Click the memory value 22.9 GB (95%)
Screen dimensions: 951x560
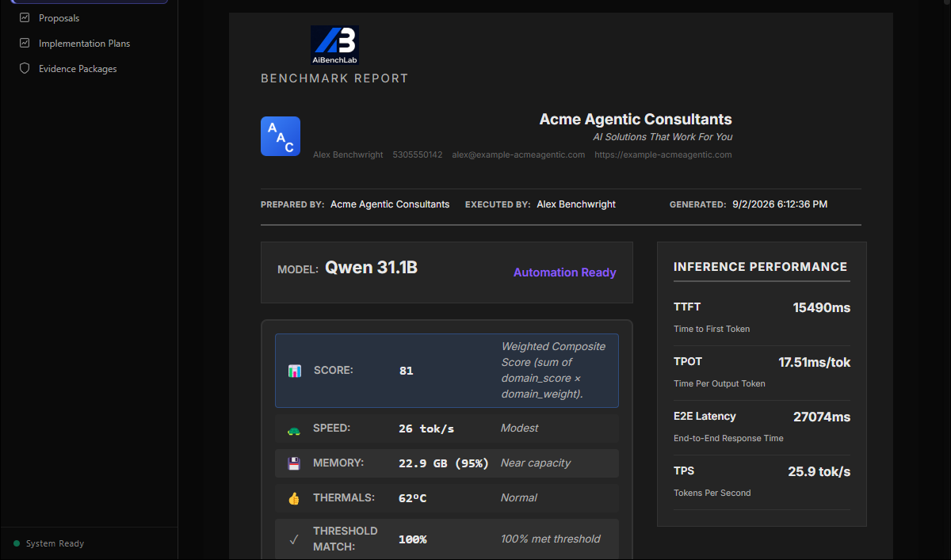444,463
